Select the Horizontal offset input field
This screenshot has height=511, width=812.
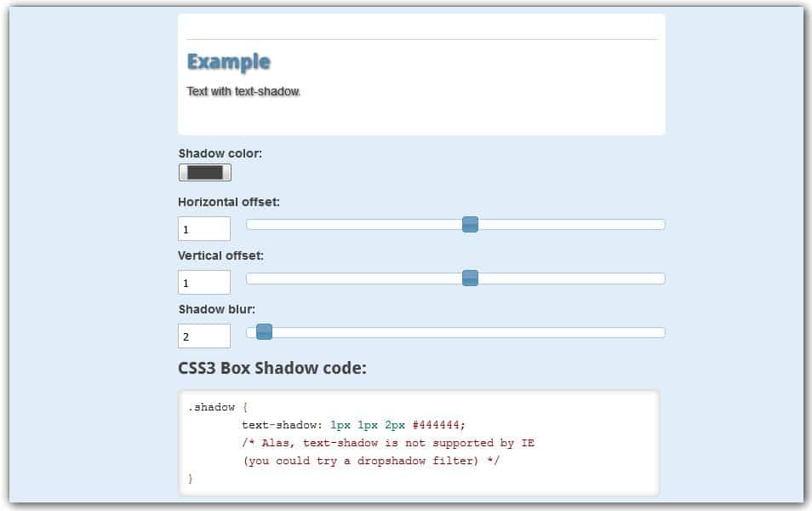(x=204, y=228)
